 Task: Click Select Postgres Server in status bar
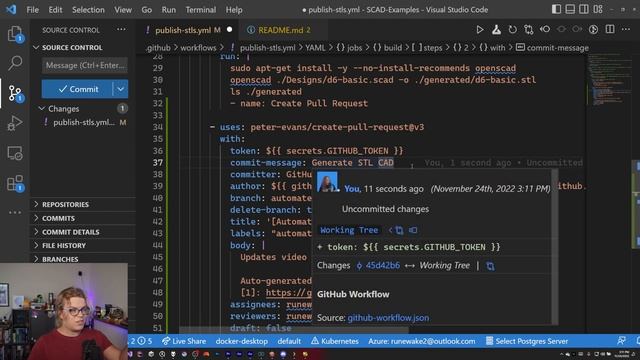pos(527,341)
